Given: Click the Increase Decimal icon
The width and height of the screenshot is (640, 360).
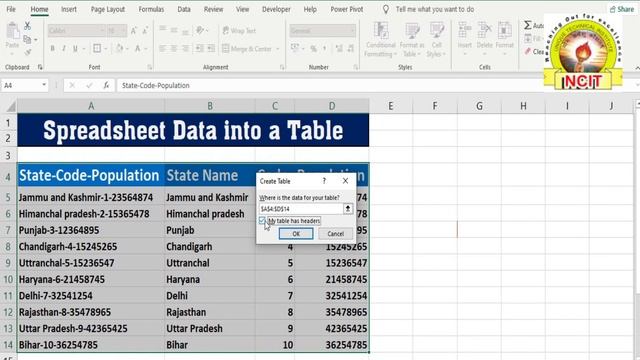Looking at the screenshot, I should point(339,49).
